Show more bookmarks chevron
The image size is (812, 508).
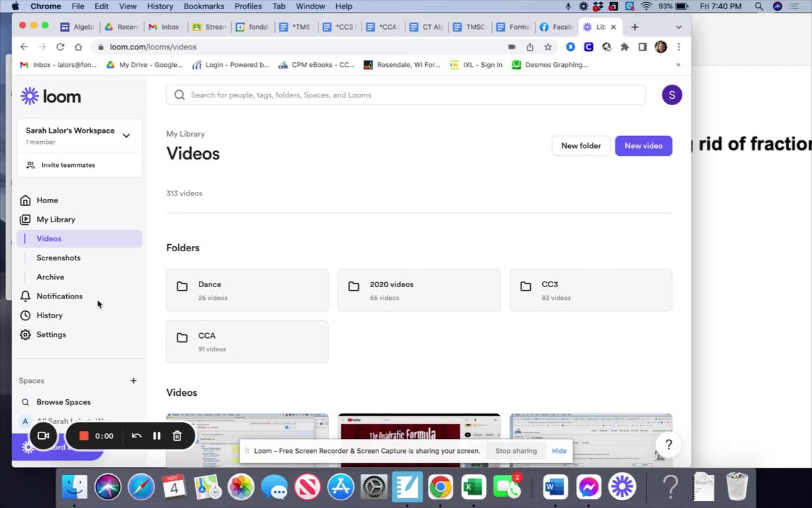point(678,65)
